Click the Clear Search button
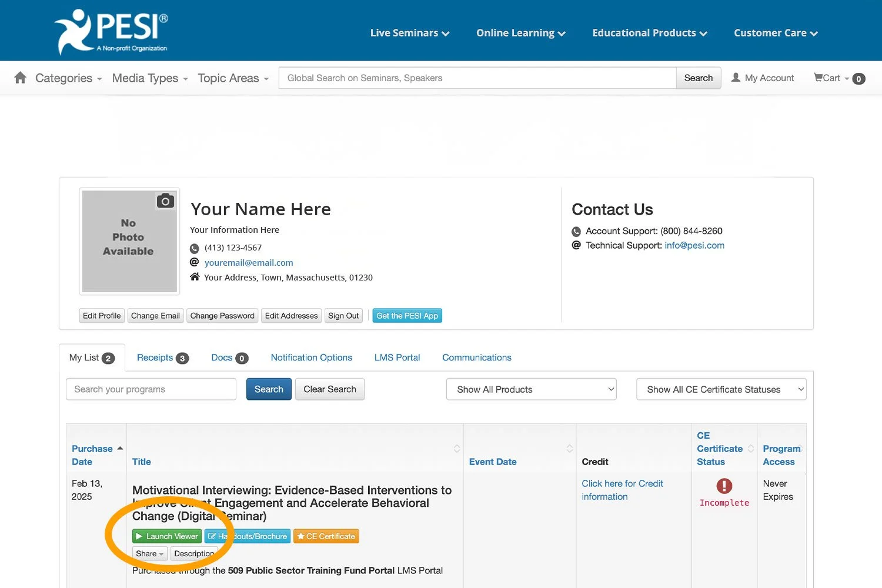 [x=330, y=389]
